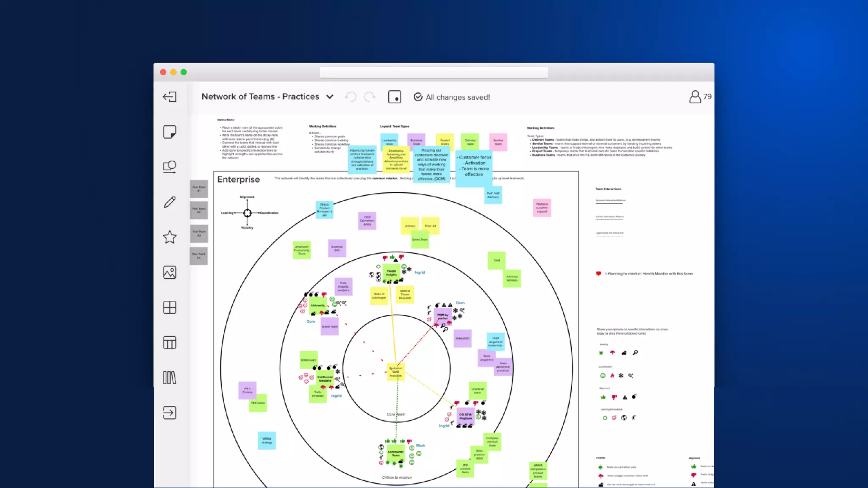
Task: Select the gray Pain Point #1 note
Action: point(199,189)
